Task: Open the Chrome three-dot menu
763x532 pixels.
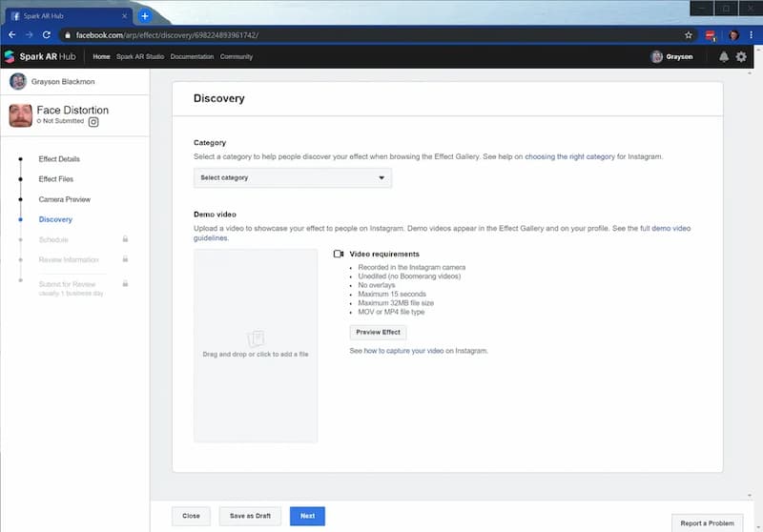Action: coord(751,35)
